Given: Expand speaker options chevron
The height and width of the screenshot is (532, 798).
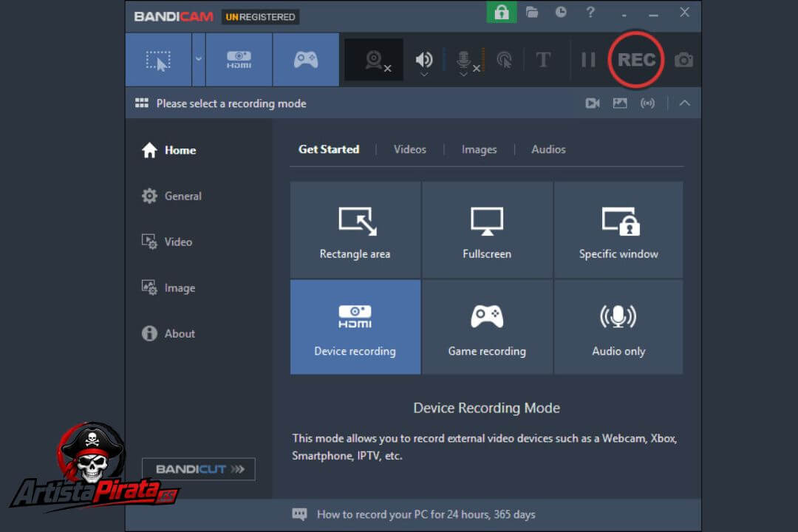Looking at the screenshot, I should point(424,75).
